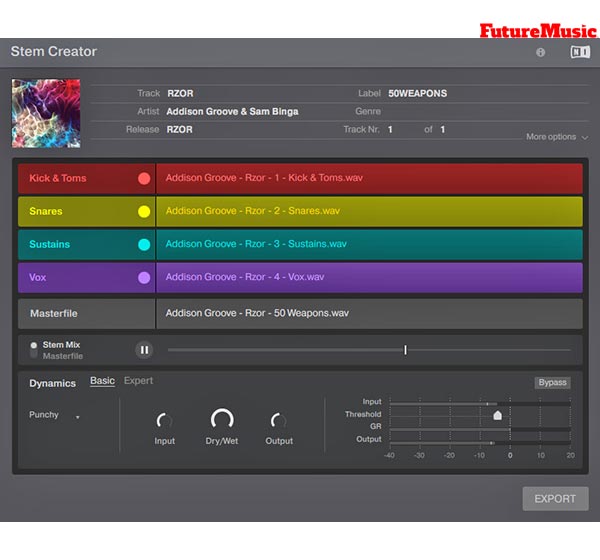Toggle the Stem Mix / Masterfile monitor switch

(x=34, y=350)
